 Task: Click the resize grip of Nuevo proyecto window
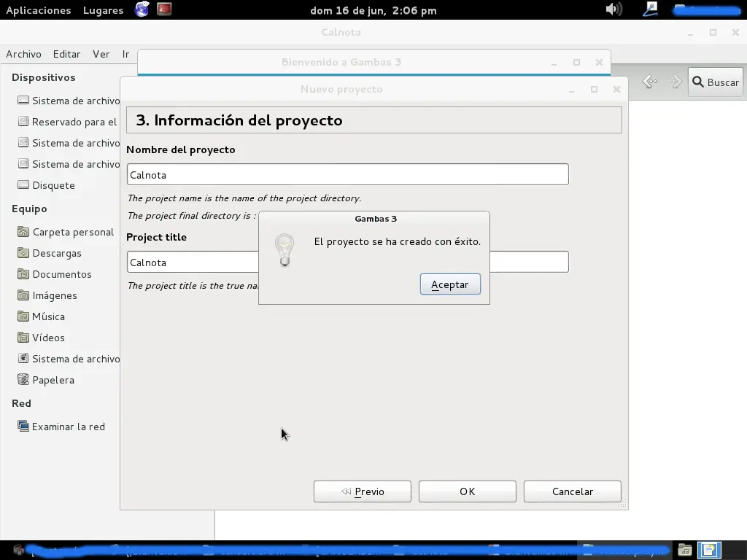pyautogui.click(x=622, y=505)
